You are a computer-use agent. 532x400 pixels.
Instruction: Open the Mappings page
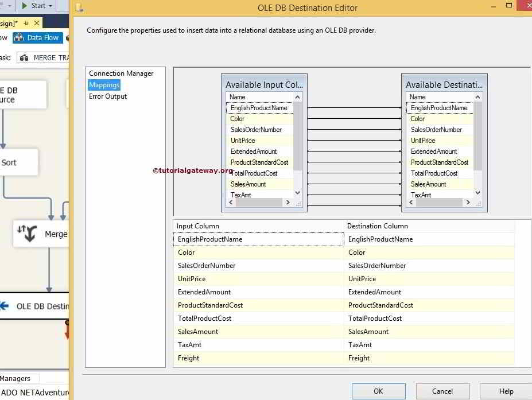[x=104, y=84]
